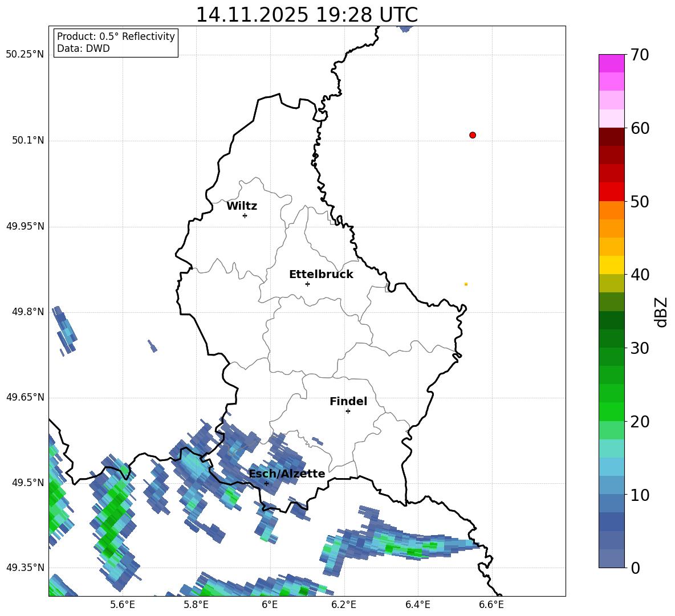Click the Findel label

(x=348, y=401)
